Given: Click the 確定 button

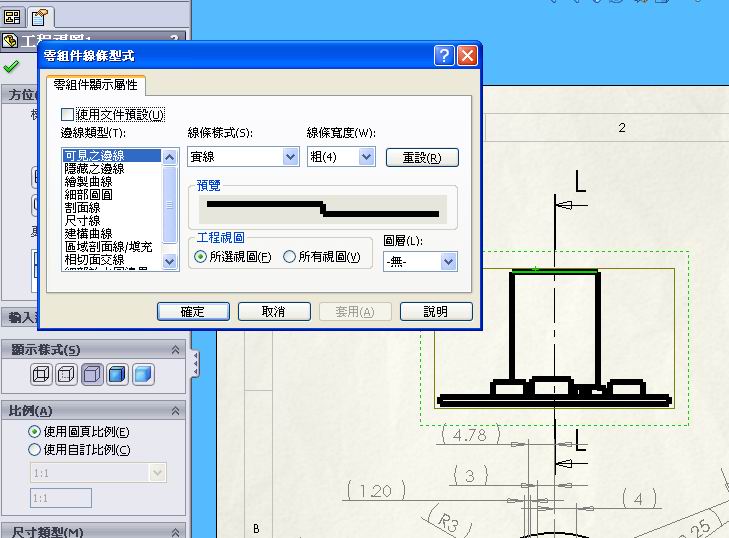Looking at the screenshot, I should pos(193,311).
